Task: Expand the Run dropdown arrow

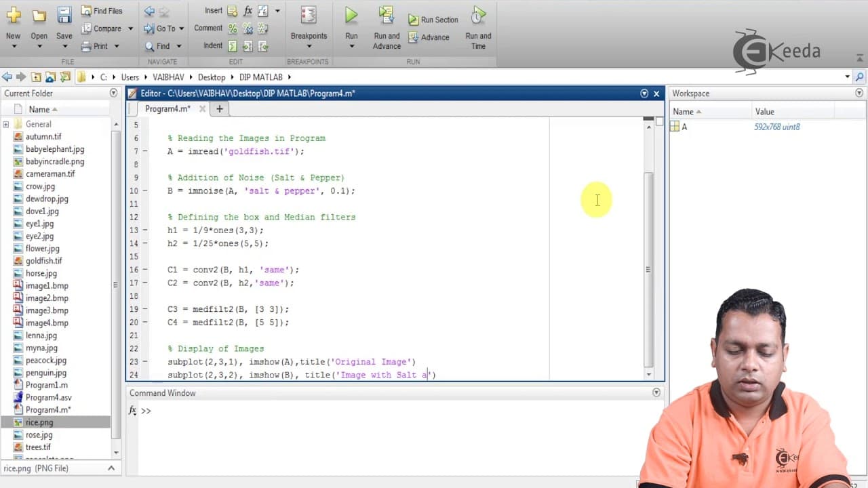Action: (x=351, y=46)
